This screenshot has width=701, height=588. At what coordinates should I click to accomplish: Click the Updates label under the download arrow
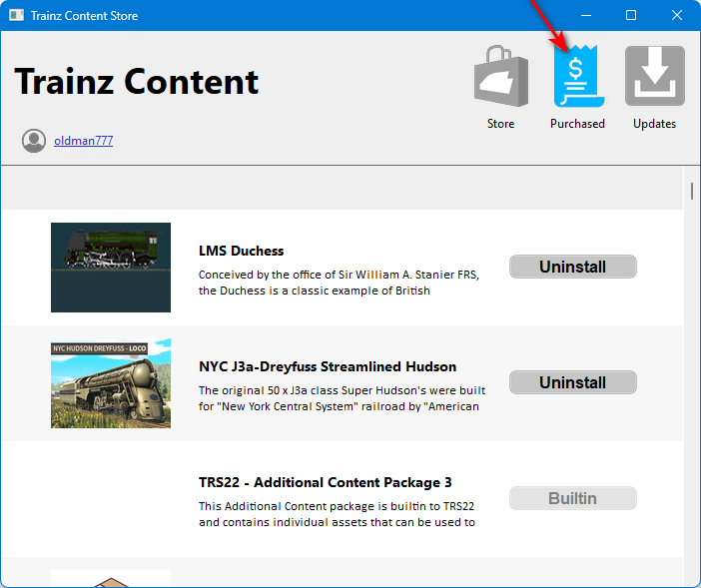(654, 124)
